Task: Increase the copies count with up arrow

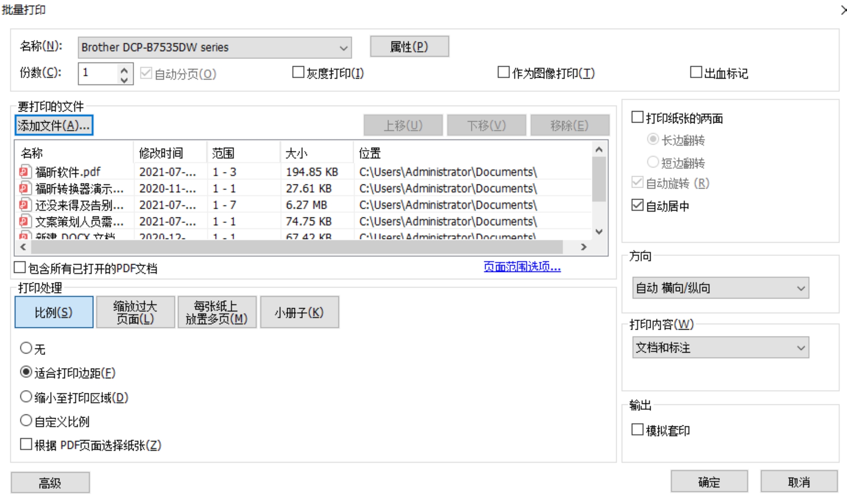Action: point(124,69)
